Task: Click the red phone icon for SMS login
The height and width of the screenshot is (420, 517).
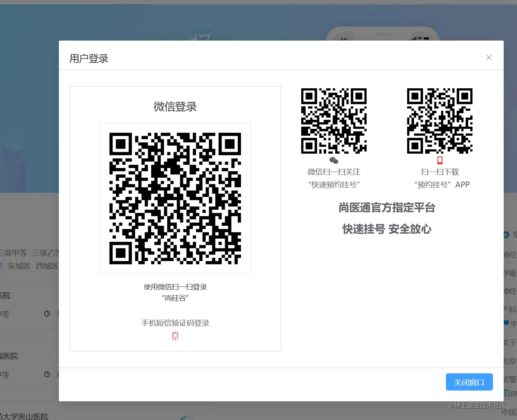Action: coord(175,336)
